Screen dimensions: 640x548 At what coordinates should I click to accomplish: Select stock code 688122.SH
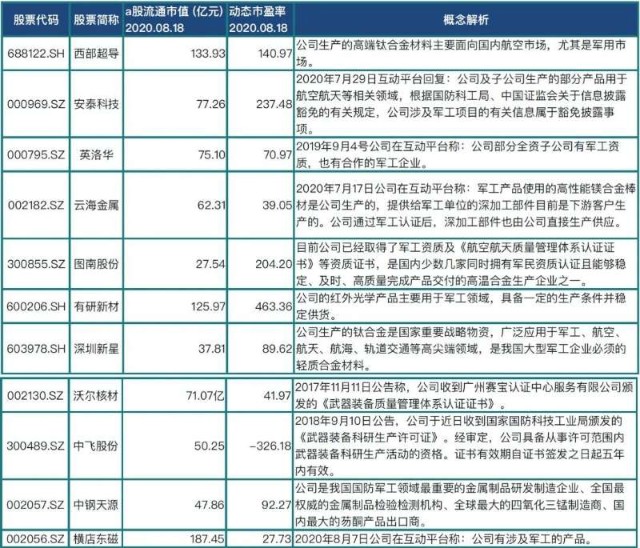coord(36,53)
